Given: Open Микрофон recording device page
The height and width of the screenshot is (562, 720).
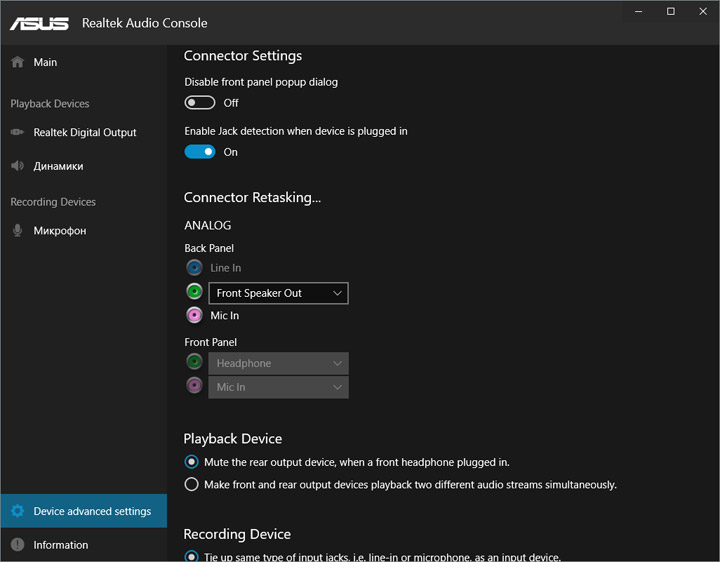Looking at the screenshot, I should pos(59,231).
